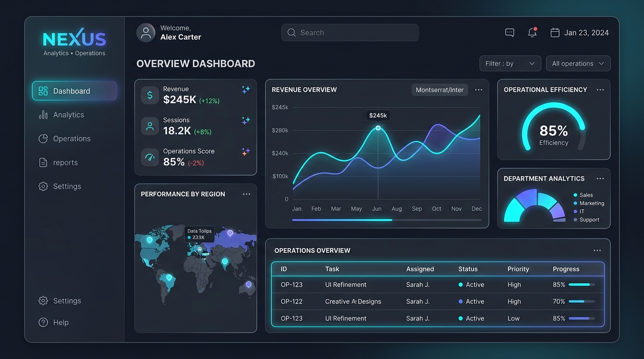This screenshot has height=359, width=644.
Task: Click the Operations Score gauge icon
Action: click(x=150, y=157)
